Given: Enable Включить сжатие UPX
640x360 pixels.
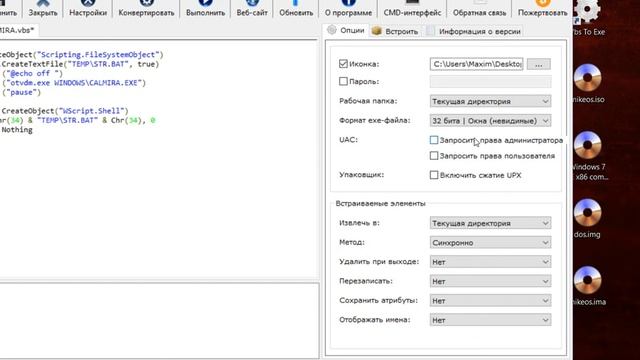Looking at the screenshot, I should [x=434, y=175].
